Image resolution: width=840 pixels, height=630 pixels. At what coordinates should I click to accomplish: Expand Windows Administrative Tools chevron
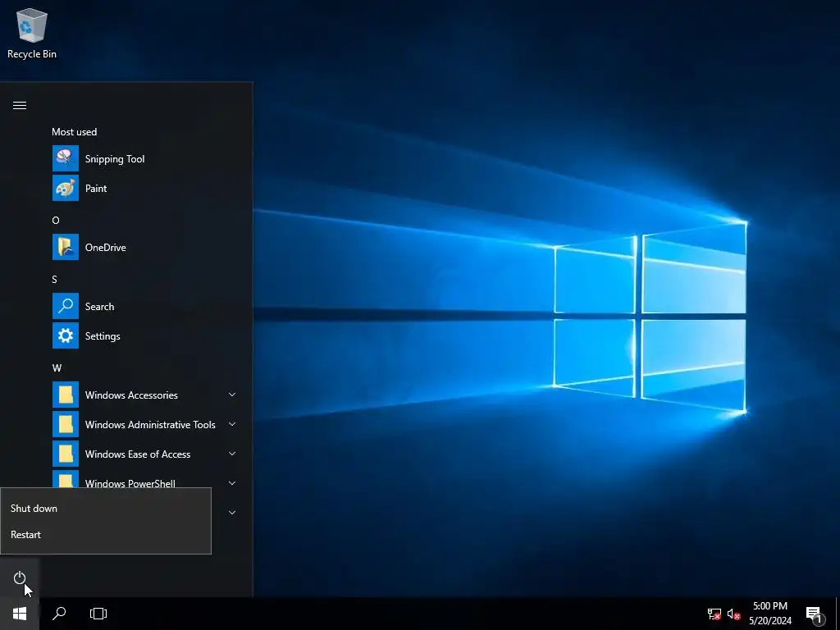[232, 424]
